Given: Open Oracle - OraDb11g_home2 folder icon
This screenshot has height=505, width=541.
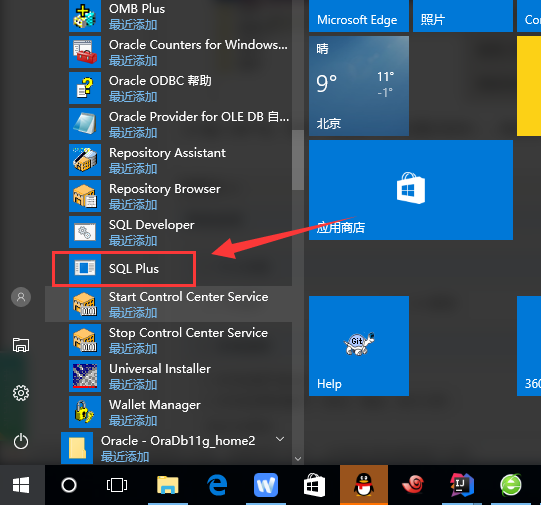Looking at the screenshot, I should coord(77,448).
